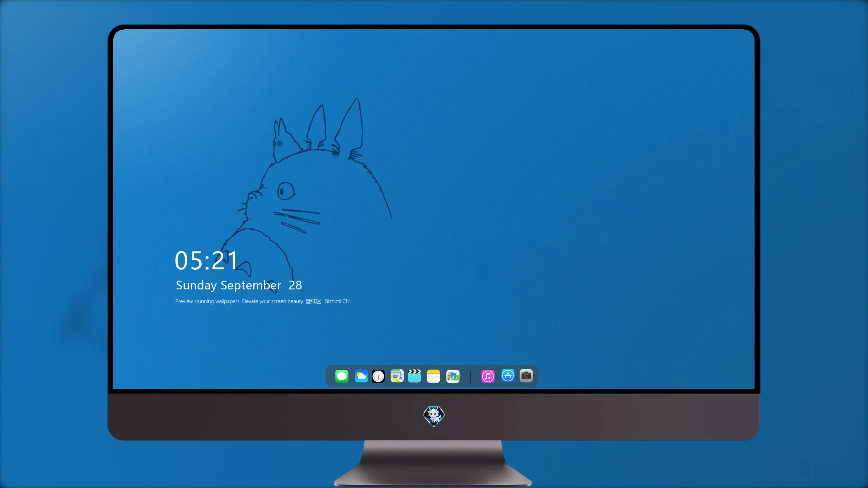Screen dimensions: 868x488
Task: Open the green Messages app in dock
Action: point(342,376)
